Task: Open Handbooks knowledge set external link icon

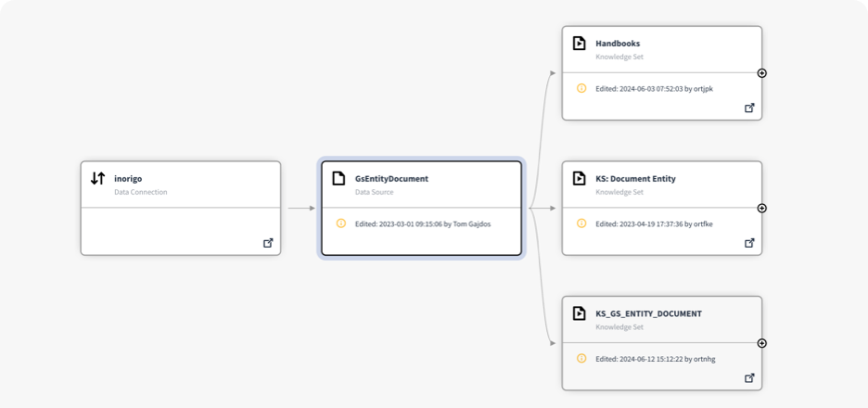Action: click(749, 108)
